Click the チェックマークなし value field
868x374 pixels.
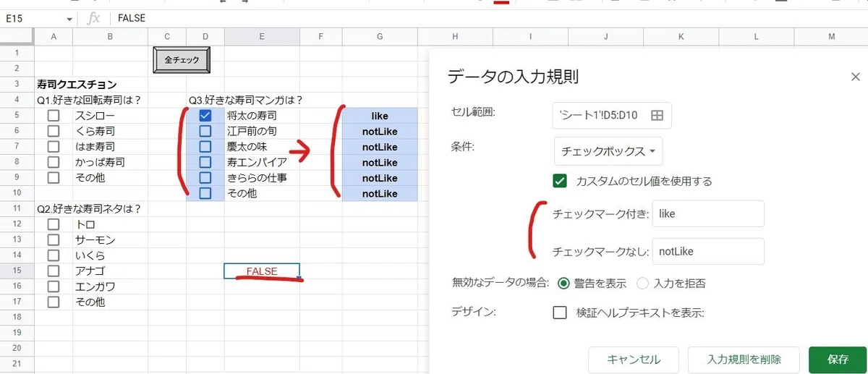click(x=708, y=251)
